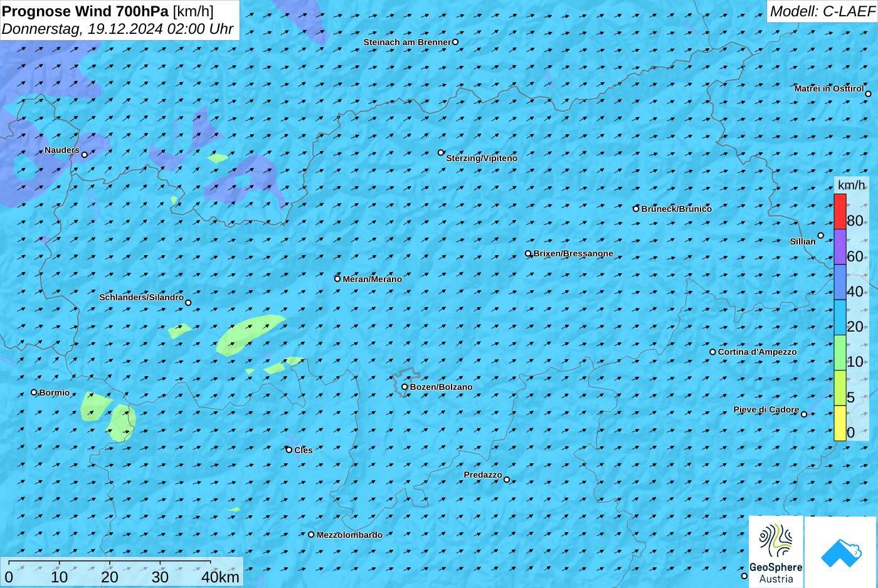Click the date 'Donnerstag, 19.12.2024 02:00 Uhr'
878x588 pixels.
point(117,29)
